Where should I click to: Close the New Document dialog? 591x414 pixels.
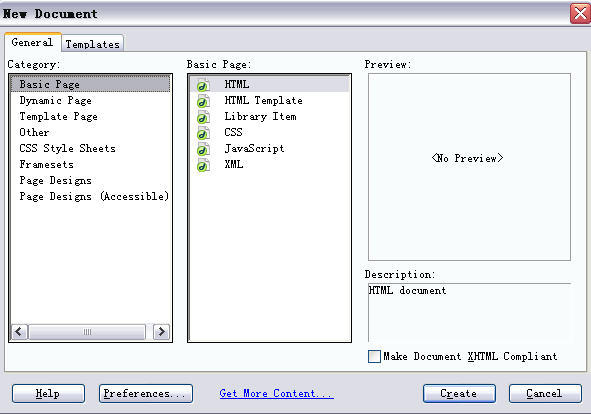580,14
